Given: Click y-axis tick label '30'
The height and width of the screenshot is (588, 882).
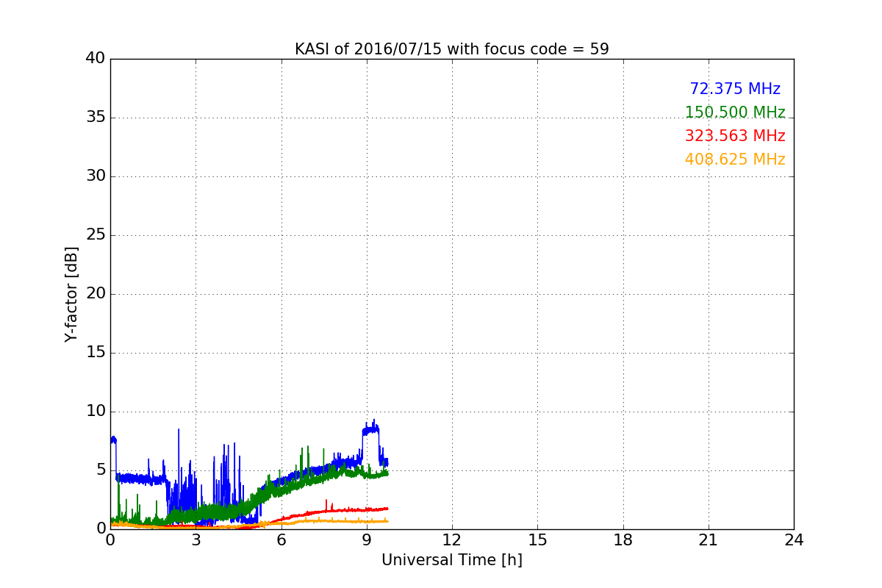Looking at the screenshot, I should [96, 176].
